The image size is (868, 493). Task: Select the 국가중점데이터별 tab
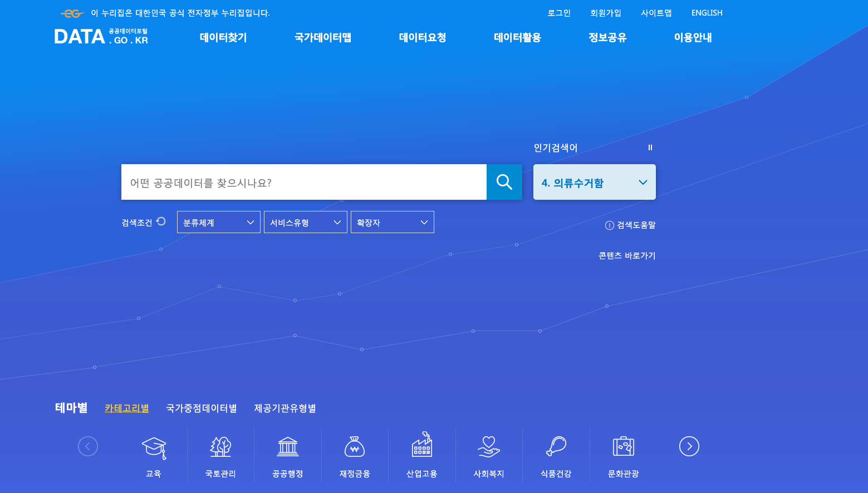click(202, 408)
